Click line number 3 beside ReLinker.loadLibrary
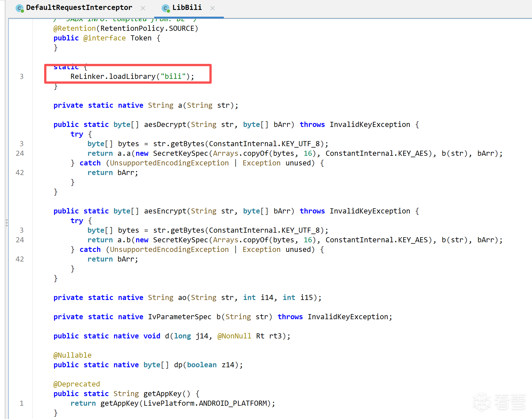The height and width of the screenshot is (419, 532). (22, 77)
